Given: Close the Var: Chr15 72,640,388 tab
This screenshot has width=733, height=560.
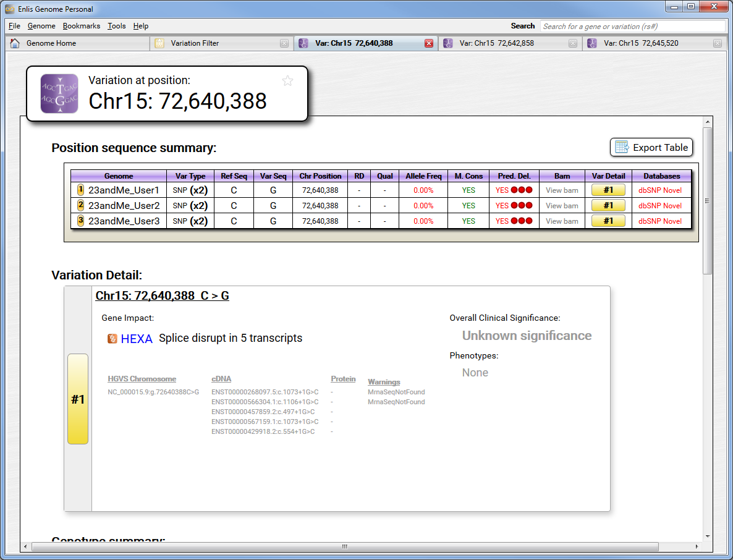Looking at the screenshot, I should pyautogui.click(x=429, y=43).
